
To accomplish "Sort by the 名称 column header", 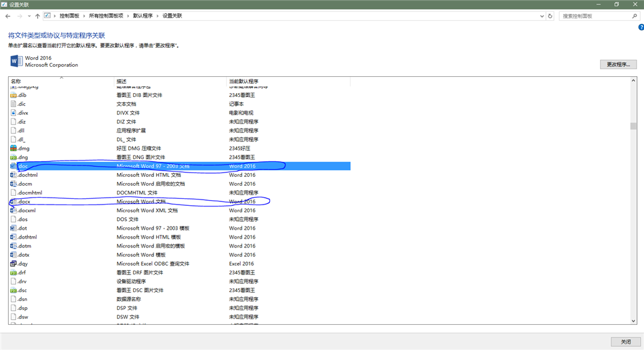I will (x=61, y=81).
